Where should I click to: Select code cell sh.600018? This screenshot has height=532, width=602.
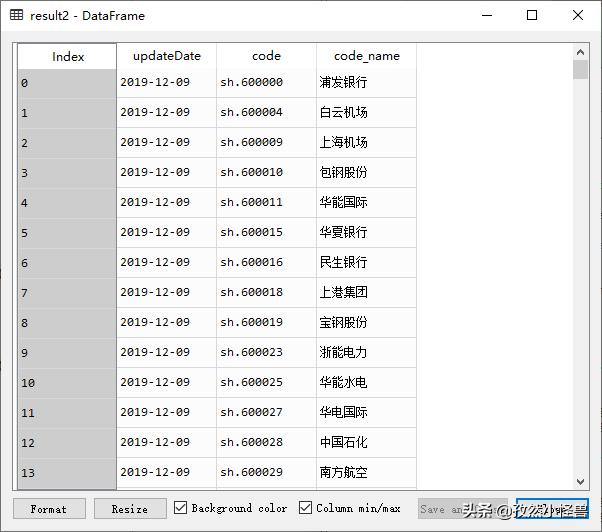[266, 292]
